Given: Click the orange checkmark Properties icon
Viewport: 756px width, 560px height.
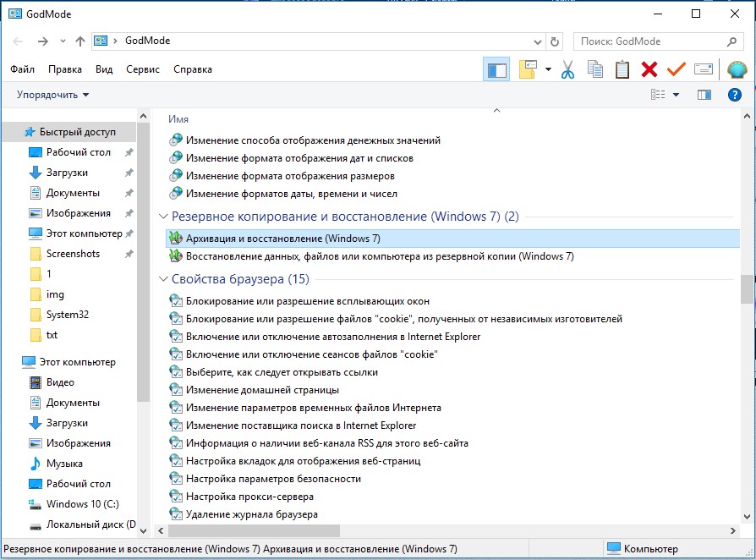Looking at the screenshot, I should tap(676, 69).
